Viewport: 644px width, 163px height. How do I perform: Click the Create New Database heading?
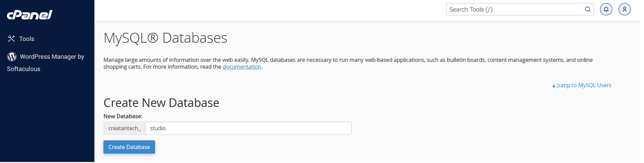pos(161,103)
